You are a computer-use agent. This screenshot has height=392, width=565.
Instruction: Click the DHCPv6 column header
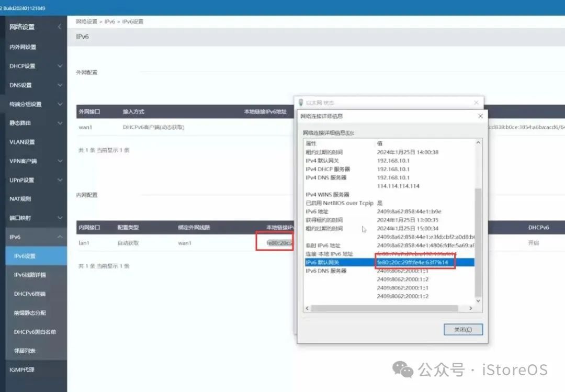[x=539, y=228]
